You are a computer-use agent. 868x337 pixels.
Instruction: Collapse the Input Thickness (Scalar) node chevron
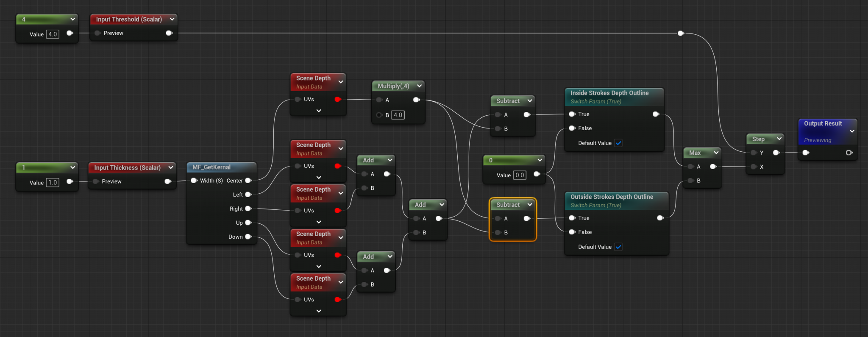click(171, 167)
